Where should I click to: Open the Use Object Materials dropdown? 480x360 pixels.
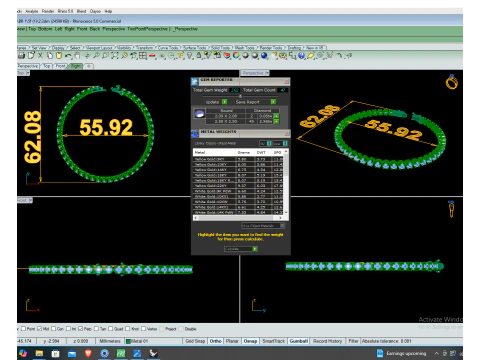(263, 226)
